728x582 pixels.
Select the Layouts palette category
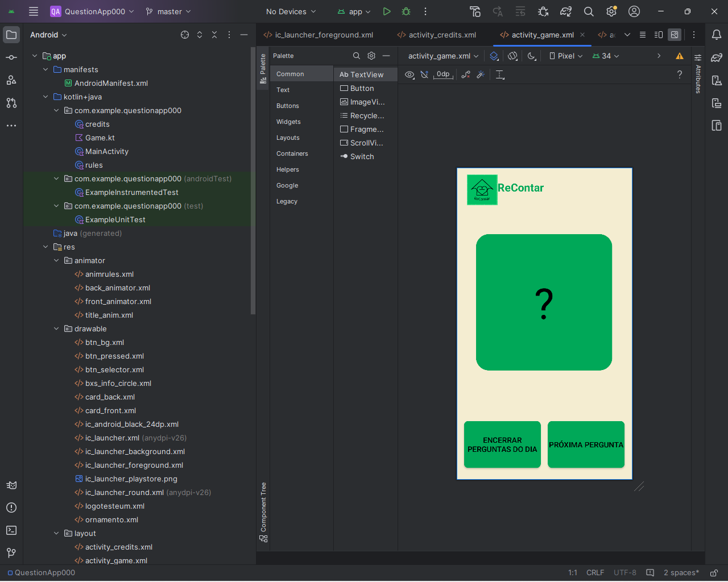(288, 138)
